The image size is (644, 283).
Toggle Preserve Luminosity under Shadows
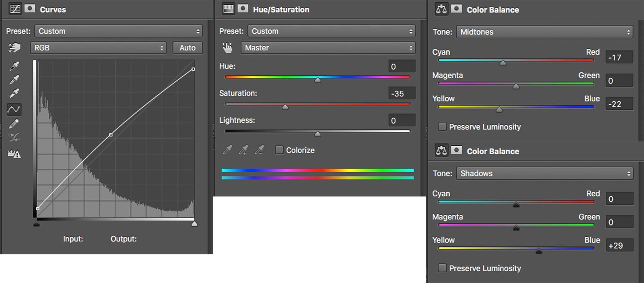442,268
